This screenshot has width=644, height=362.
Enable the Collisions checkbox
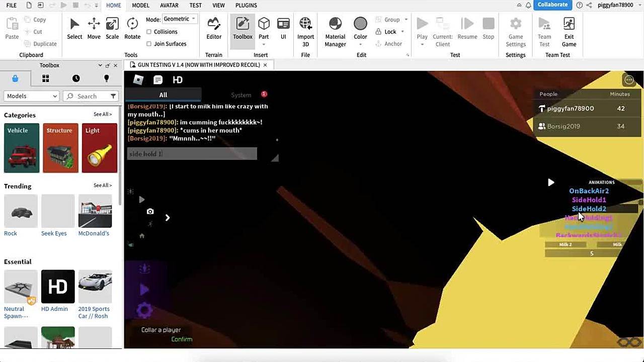click(149, 32)
